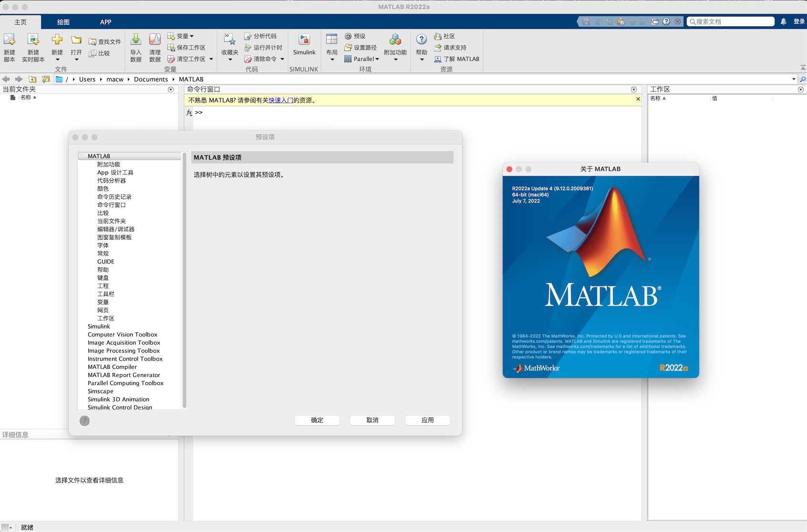
Task: Click the 搜索文档 search field
Action: (730, 21)
